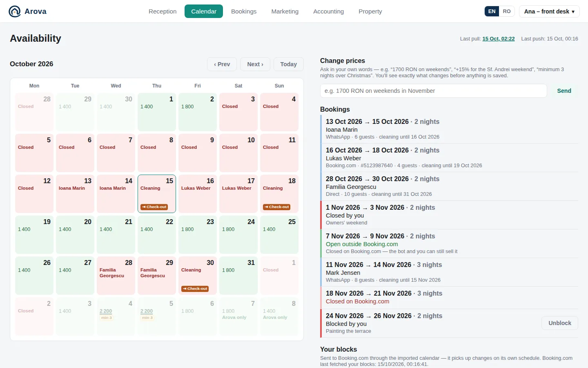Viewport: 588px width, 368px height.
Task: Select October 1 priced 1 400
Action: [157, 112]
